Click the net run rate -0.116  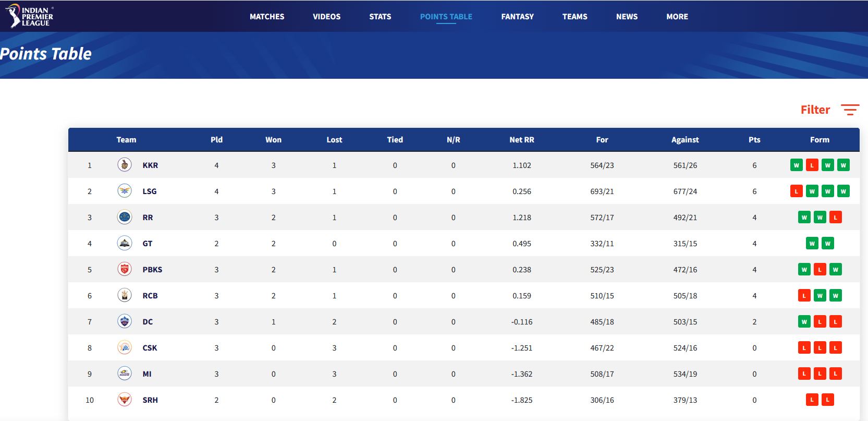(522, 322)
